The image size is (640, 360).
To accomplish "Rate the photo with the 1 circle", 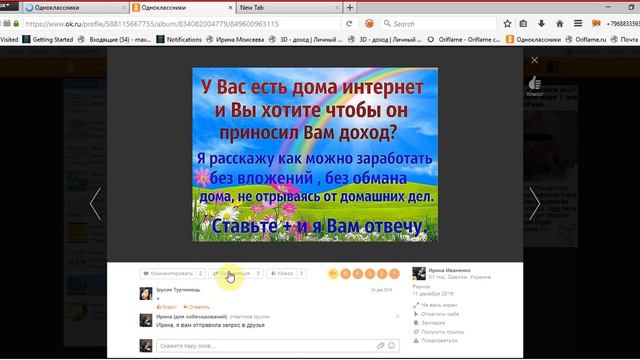I will (394, 274).
